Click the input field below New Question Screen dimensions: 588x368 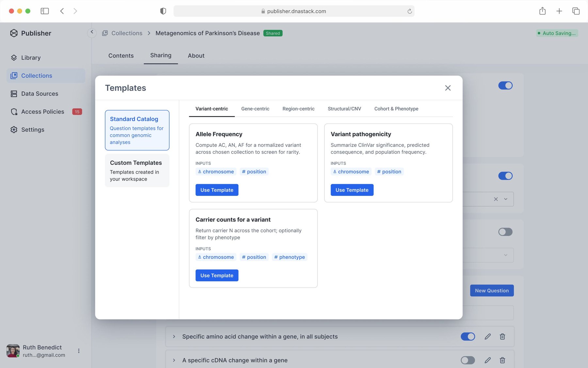(x=488, y=313)
